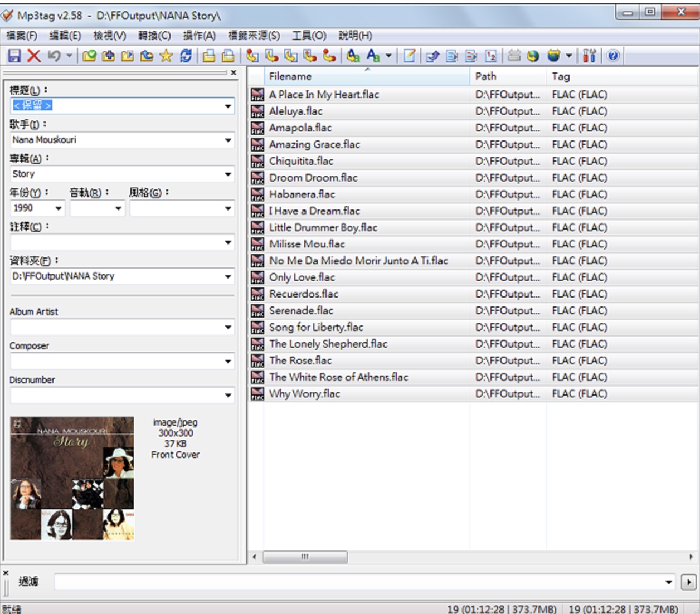This screenshot has width=700, height=614.
Task: Add a directory with the plus folder icon
Action: click(x=109, y=56)
